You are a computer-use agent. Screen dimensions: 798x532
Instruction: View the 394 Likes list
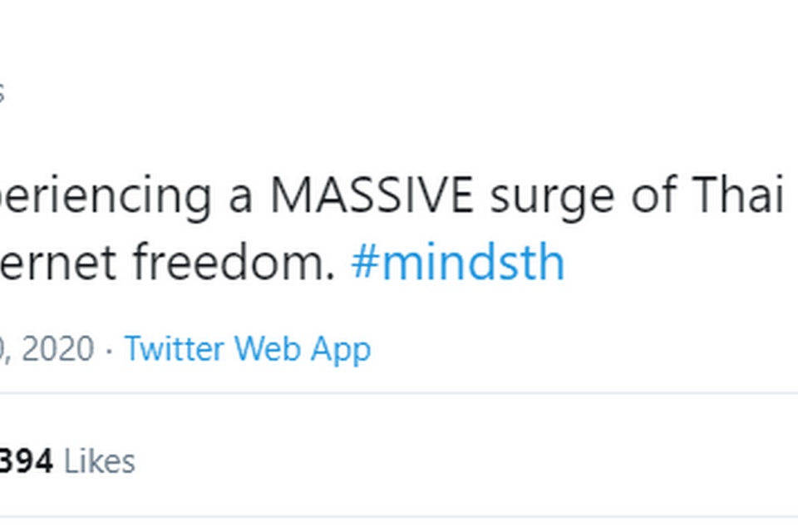66,461
